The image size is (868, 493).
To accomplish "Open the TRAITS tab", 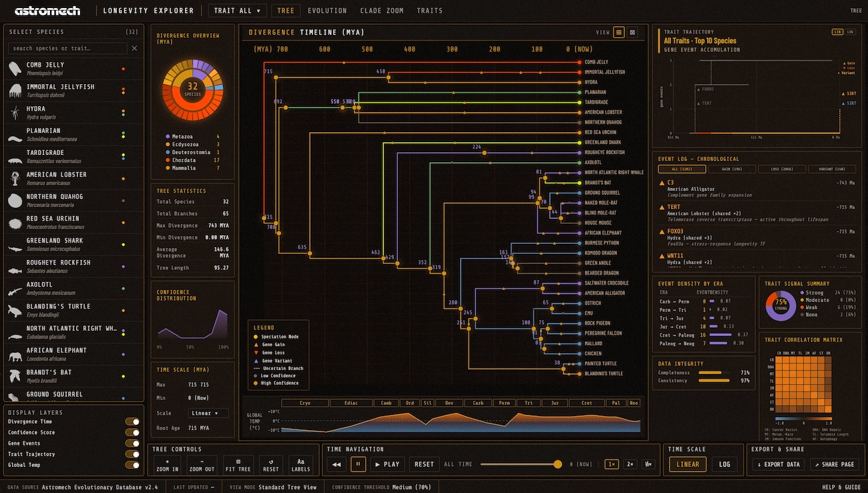I will click(x=429, y=11).
